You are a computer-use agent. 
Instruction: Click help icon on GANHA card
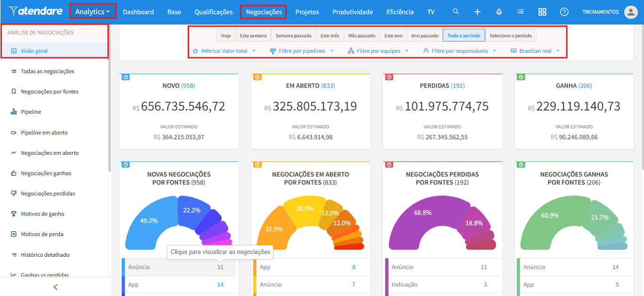(x=521, y=77)
